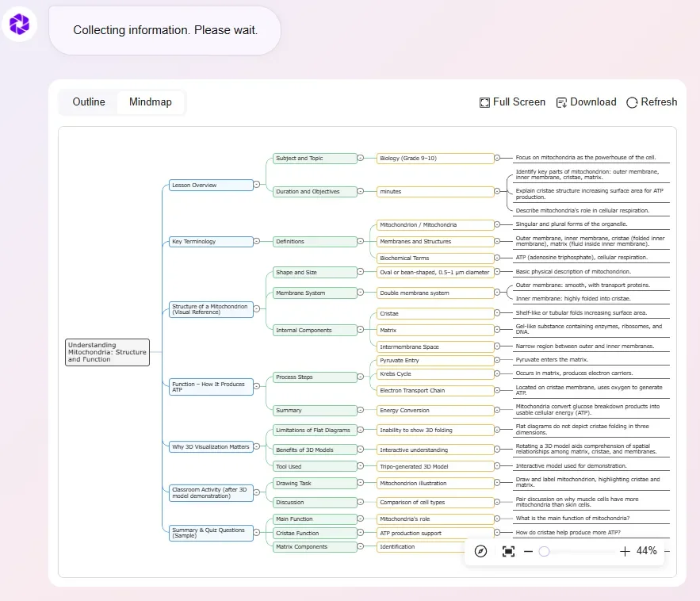Click the 44% zoom percentage value
700x601 pixels.
pos(646,551)
